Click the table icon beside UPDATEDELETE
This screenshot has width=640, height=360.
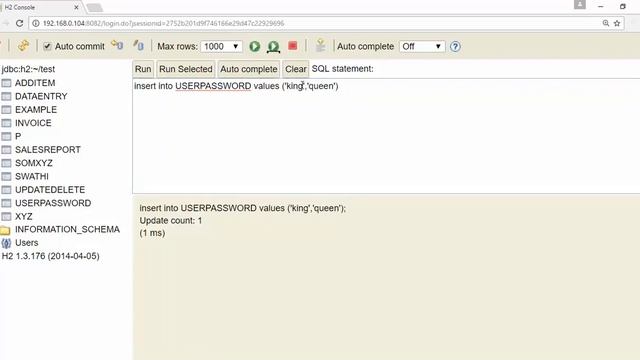[x=6, y=190]
